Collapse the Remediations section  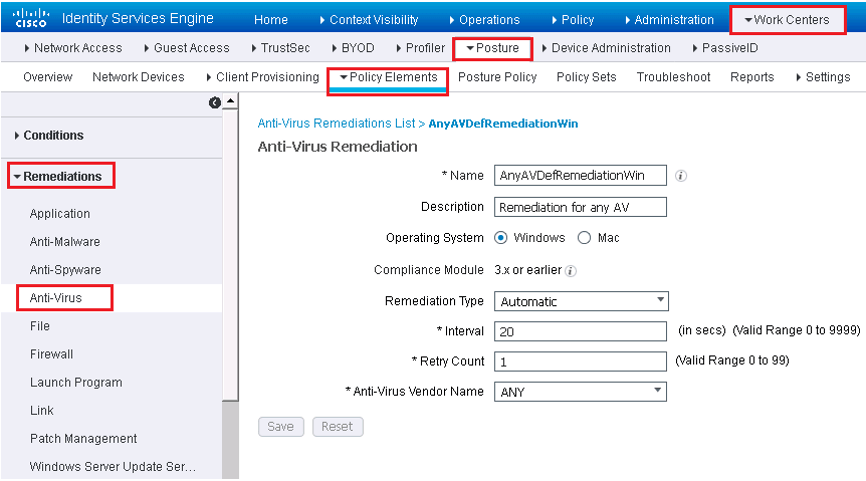point(58,176)
